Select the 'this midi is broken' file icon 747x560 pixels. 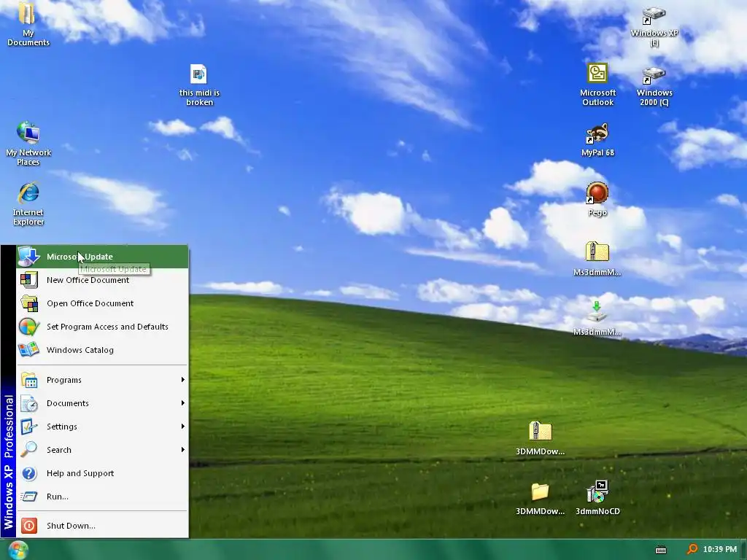(199, 85)
